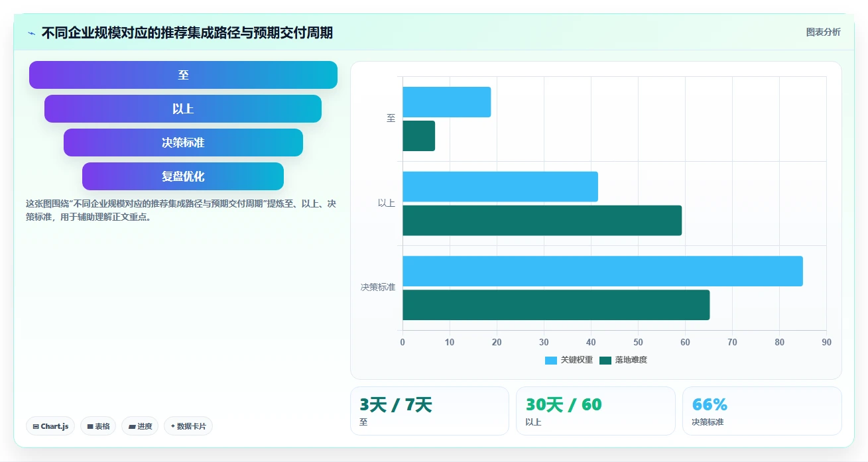Click the light blue bar for 至
The height and width of the screenshot is (462, 868).
(446, 102)
